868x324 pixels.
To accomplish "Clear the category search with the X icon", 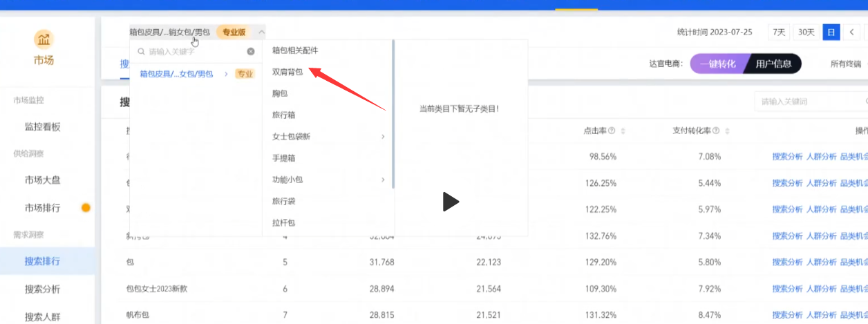I will [251, 51].
